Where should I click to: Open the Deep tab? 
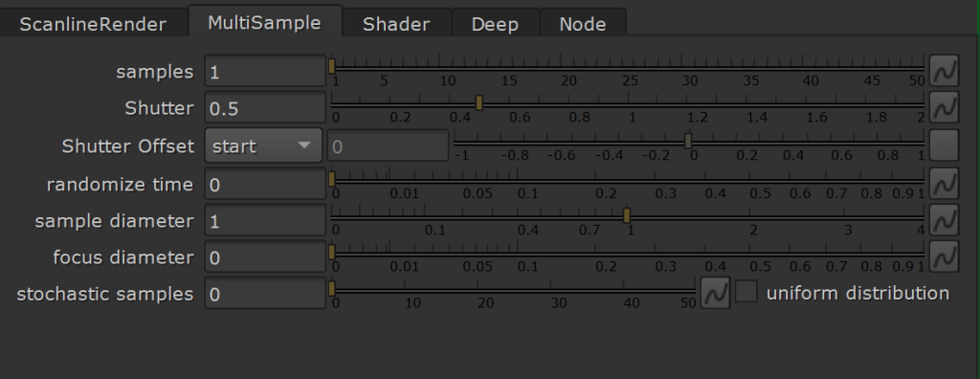pos(495,24)
